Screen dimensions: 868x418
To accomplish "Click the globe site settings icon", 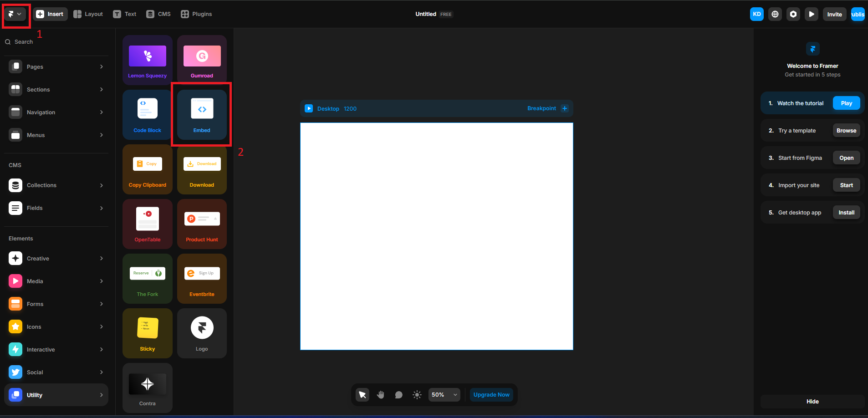I will 775,14.
